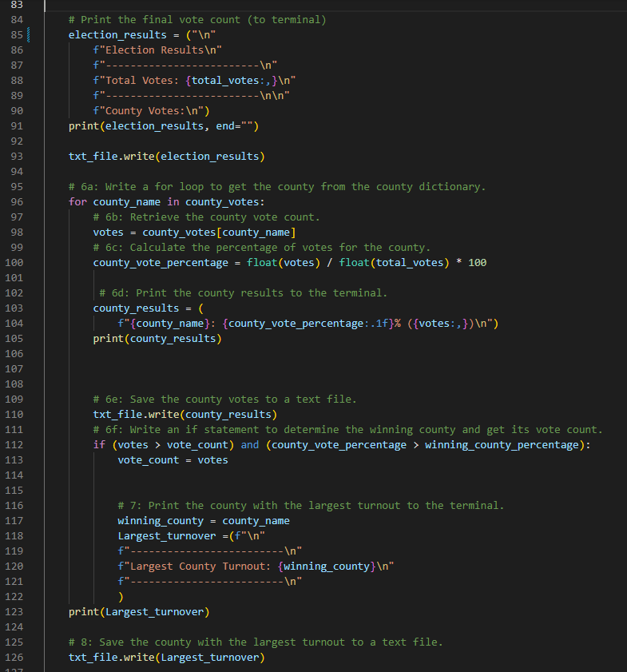Click the '6a: Write a for loop' comment
Viewport: 627px width, 672px height.
[277, 187]
